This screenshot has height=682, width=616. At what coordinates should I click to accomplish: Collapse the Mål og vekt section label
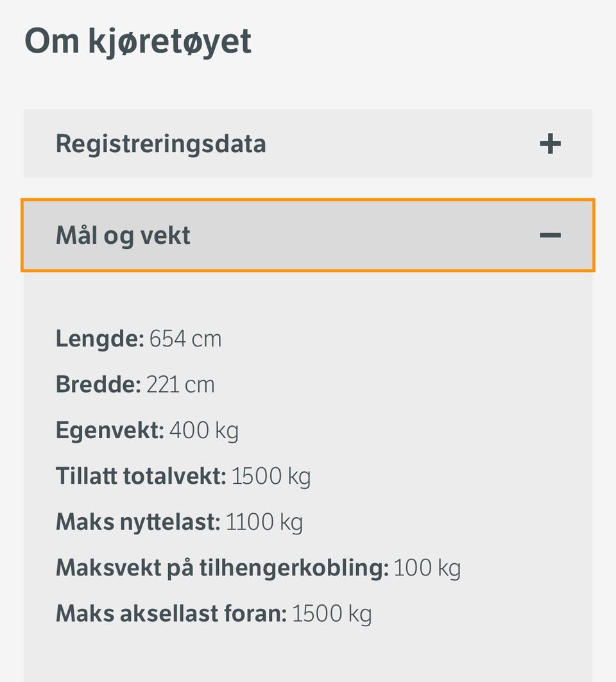123,235
